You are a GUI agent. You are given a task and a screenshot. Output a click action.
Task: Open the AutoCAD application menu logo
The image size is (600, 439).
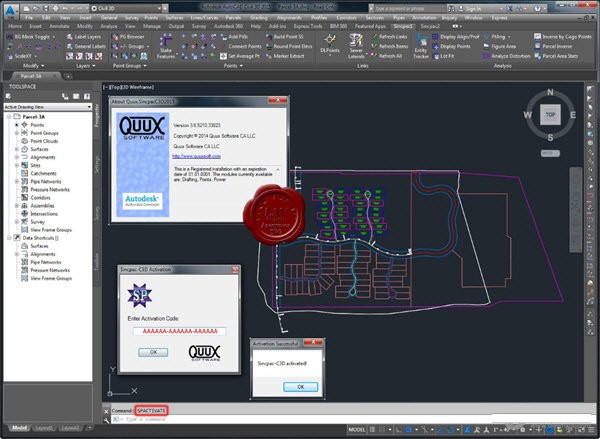coord(10,10)
